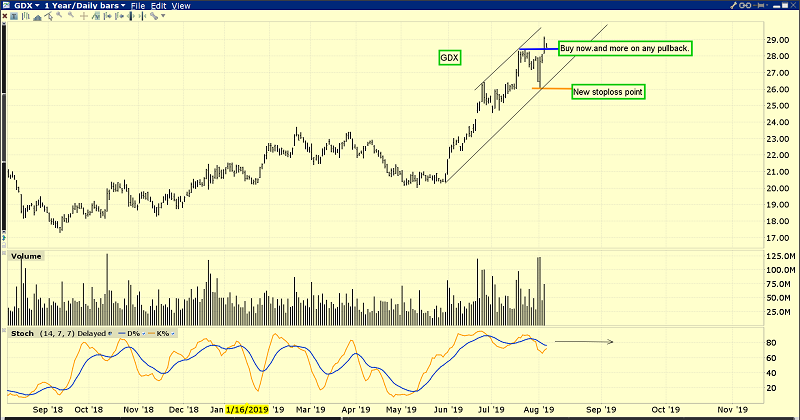Click the red X toolbar button

coord(5,16)
